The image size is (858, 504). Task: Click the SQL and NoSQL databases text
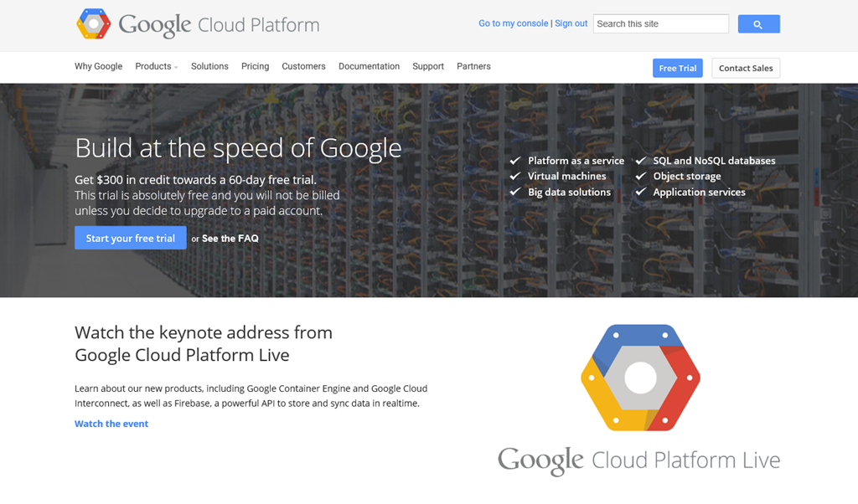click(714, 161)
